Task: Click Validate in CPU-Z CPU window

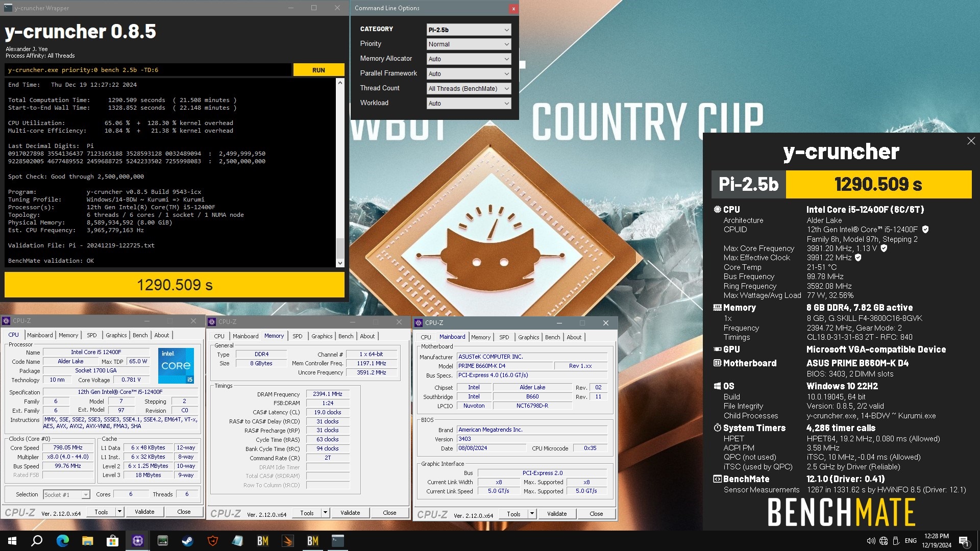Action: (144, 512)
